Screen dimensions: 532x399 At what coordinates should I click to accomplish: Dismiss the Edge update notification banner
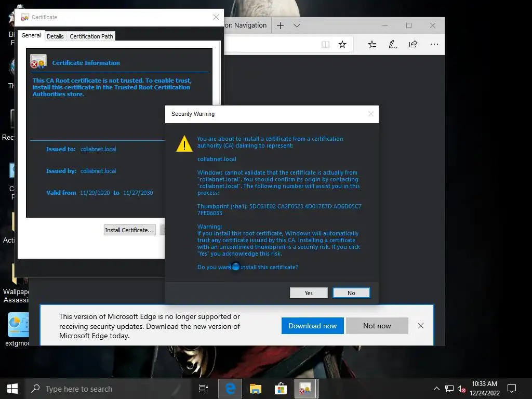pyautogui.click(x=421, y=326)
